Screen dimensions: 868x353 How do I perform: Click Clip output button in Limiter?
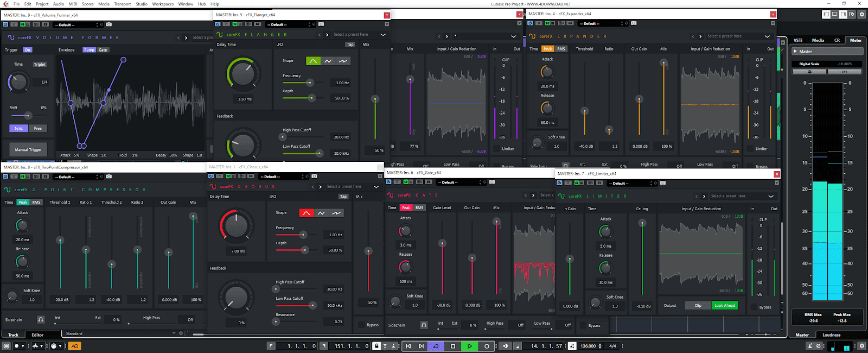click(x=698, y=305)
